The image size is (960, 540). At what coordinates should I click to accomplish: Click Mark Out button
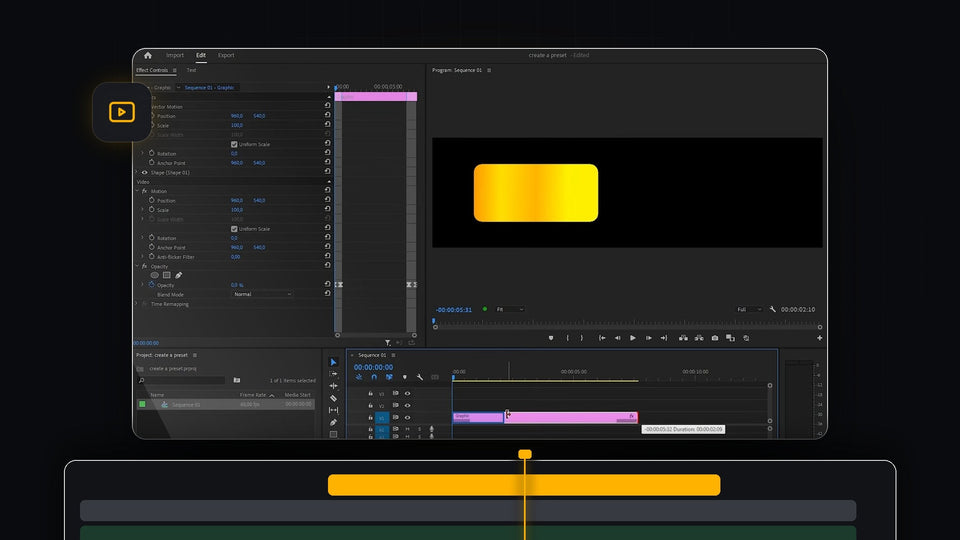582,338
